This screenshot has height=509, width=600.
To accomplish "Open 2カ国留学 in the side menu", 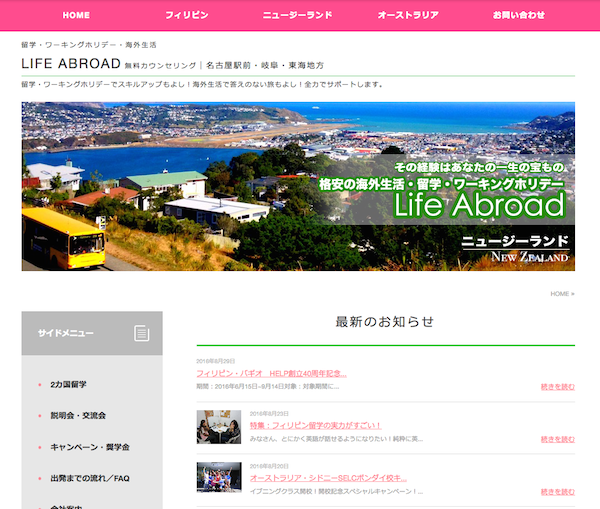I will 68,384.
